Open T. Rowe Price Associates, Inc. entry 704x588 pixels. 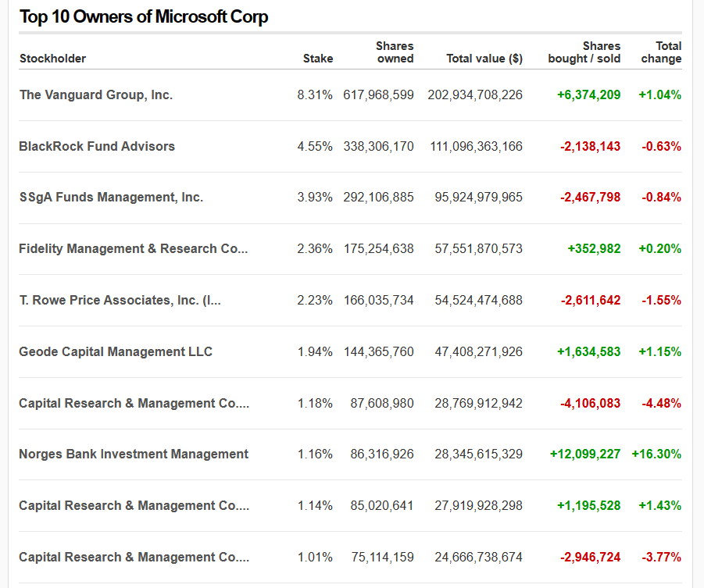click(120, 300)
